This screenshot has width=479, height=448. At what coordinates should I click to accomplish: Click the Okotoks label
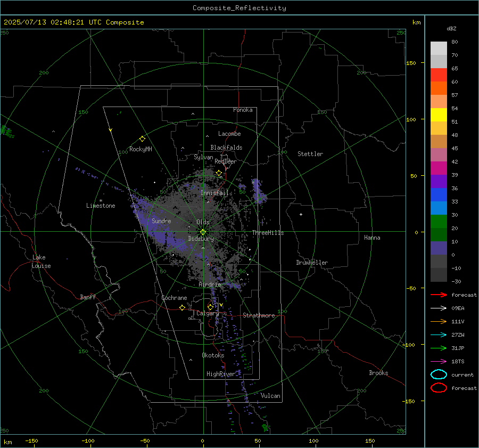213,355
